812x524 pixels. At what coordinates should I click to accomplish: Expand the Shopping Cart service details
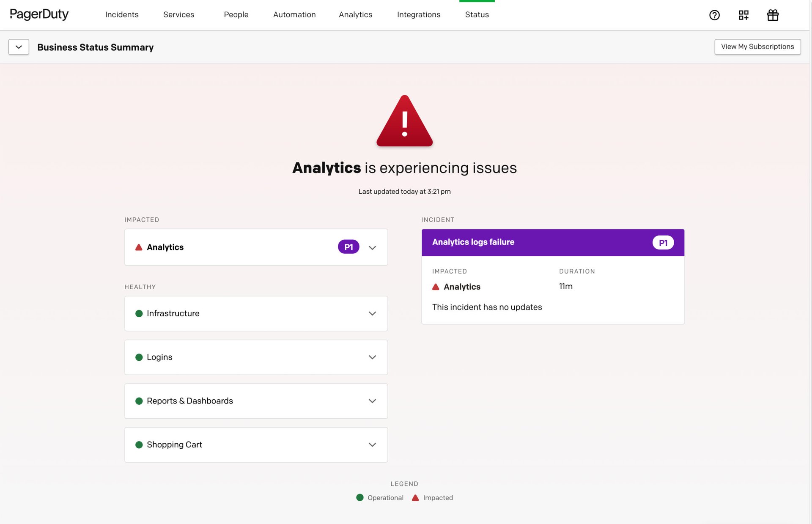[372, 444]
